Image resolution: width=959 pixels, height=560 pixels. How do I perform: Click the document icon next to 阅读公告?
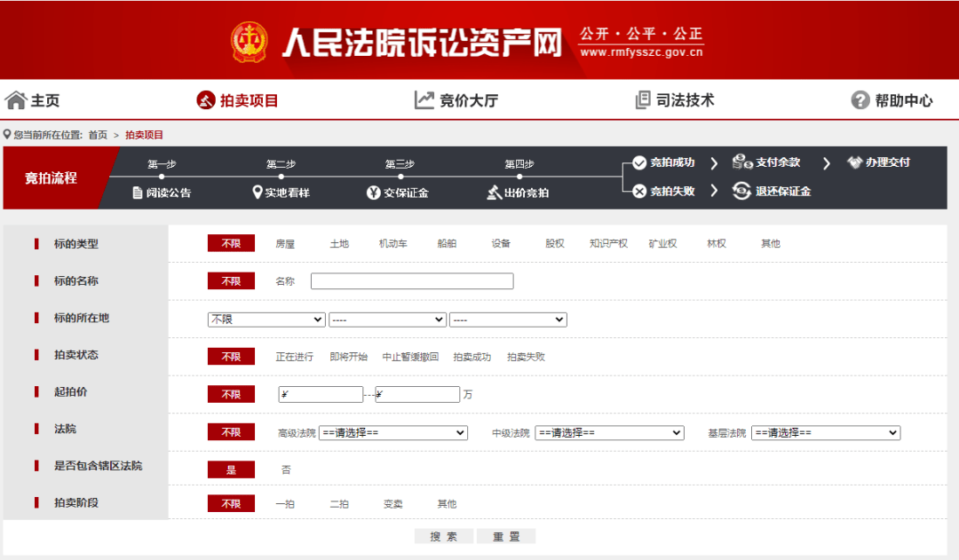[138, 193]
